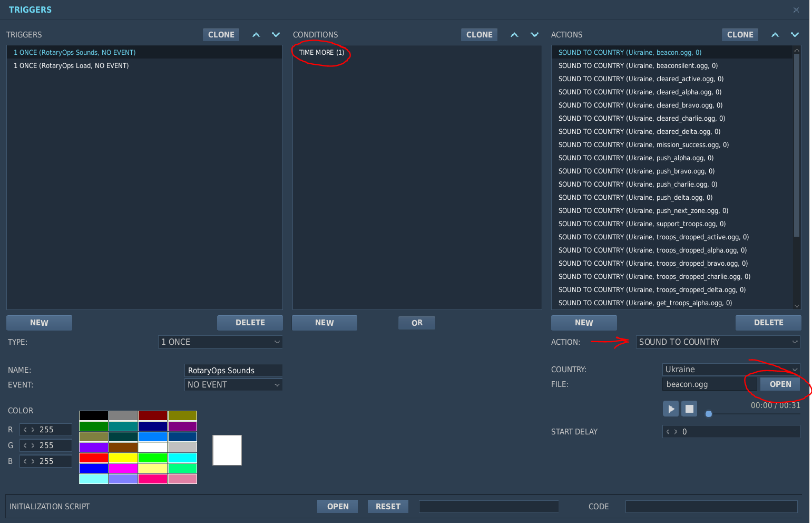Move selected condition up arrow
The height and width of the screenshot is (523, 812).
pos(514,35)
